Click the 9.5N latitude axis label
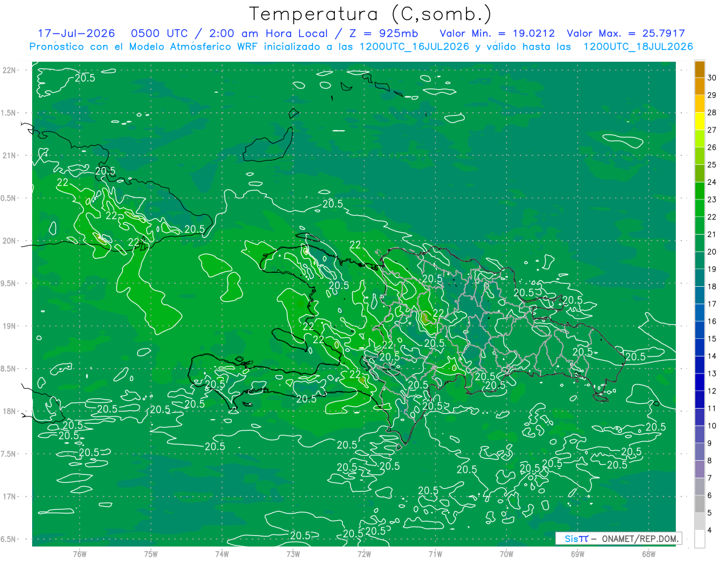Image resolution: width=728 pixels, height=562 pixels. 8,283
